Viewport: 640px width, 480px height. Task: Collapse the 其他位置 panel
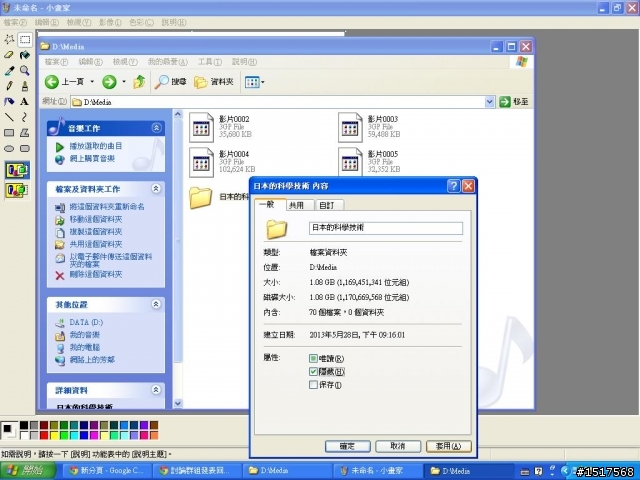coord(156,304)
